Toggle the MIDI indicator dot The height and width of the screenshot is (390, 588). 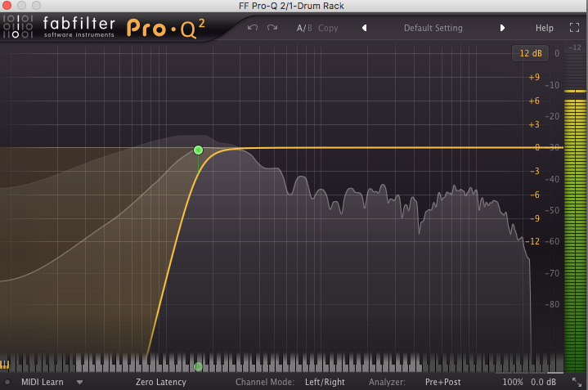click(7, 383)
